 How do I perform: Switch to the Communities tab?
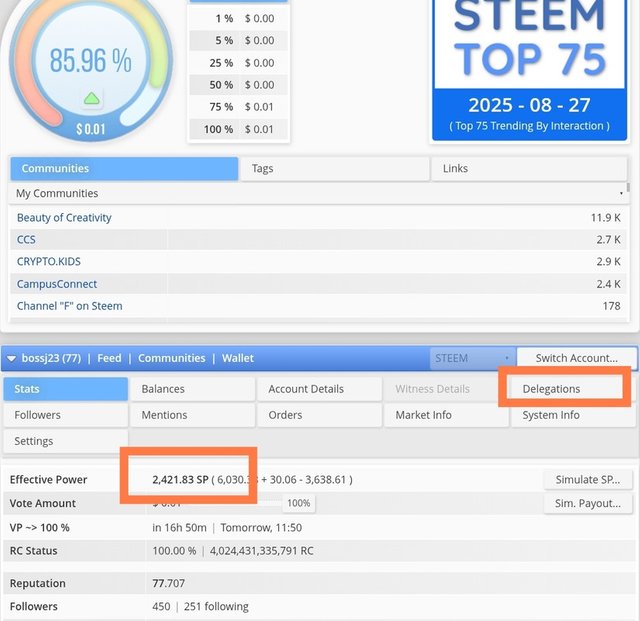(x=124, y=169)
